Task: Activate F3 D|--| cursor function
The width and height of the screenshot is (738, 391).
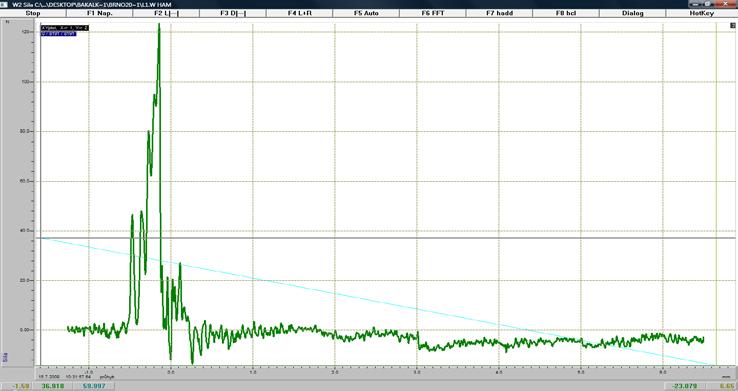Action: tap(233, 13)
